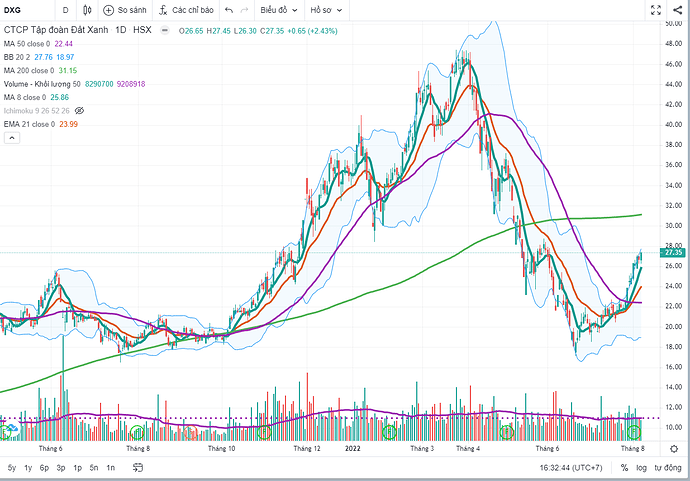Open the go-to-date calendar icon
This screenshot has height=481, width=690.
click(138, 467)
